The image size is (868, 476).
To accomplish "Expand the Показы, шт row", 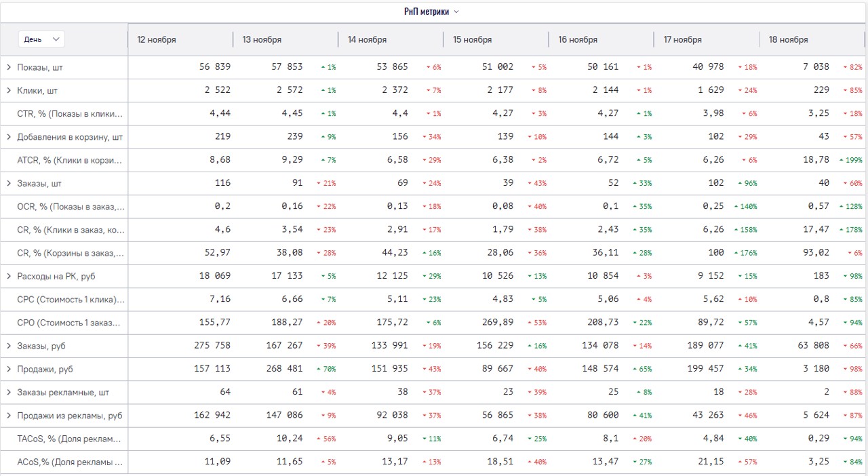I will [x=9, y=67].
